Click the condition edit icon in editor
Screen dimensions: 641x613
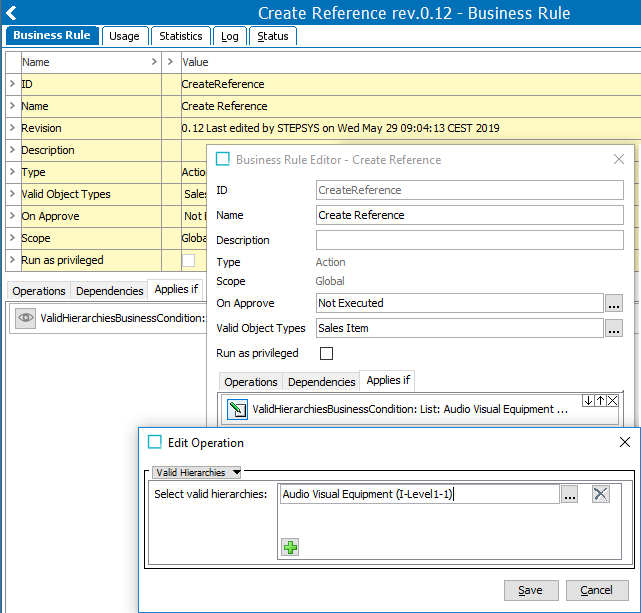[x=237, y=409]
